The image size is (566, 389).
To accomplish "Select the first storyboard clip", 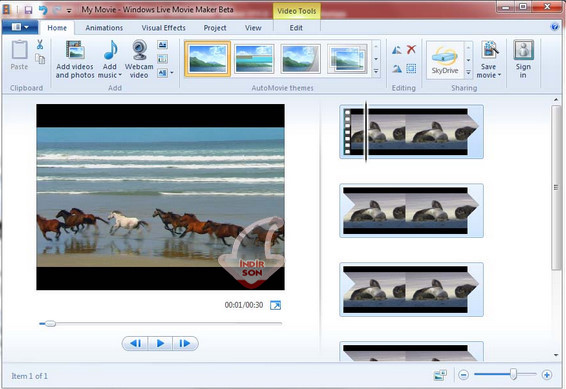I will [411, 132].
